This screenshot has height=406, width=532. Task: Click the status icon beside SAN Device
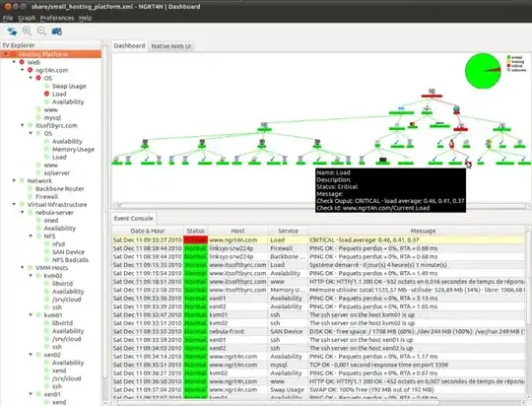coord(47,251)
